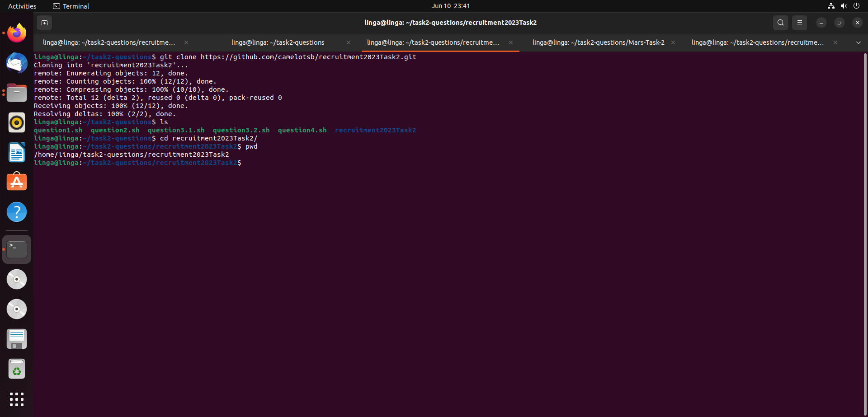Open the terminal search icon
The height and width of the screenshot is (417, 868).
(780, 23)
